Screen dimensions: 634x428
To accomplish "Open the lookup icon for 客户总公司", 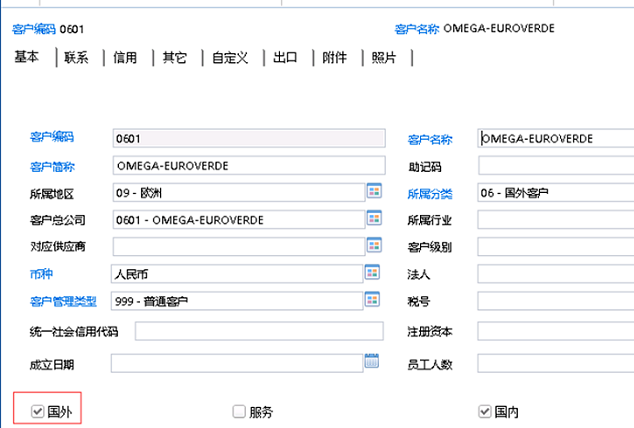I will [374, 218].
